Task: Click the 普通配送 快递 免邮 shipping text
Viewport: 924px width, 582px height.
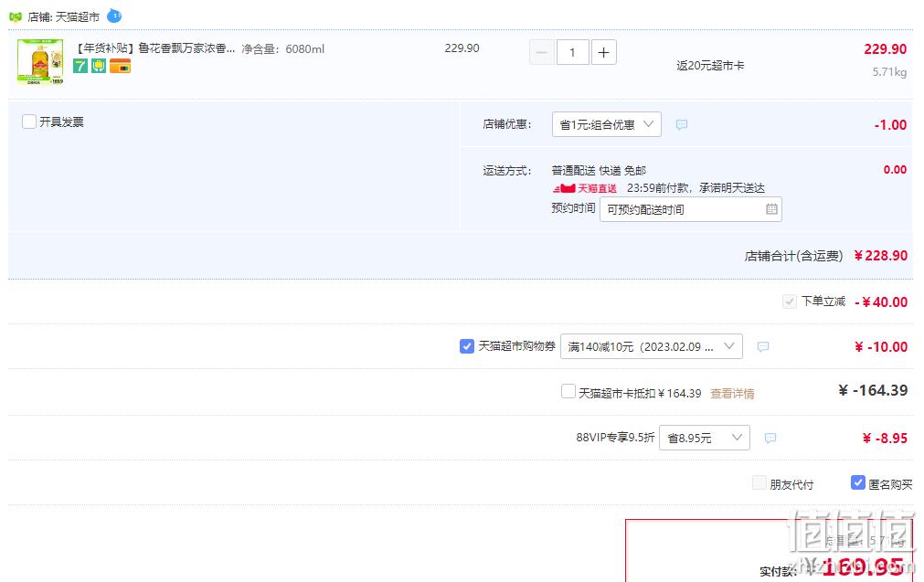Action: click(x=599, y=171)
